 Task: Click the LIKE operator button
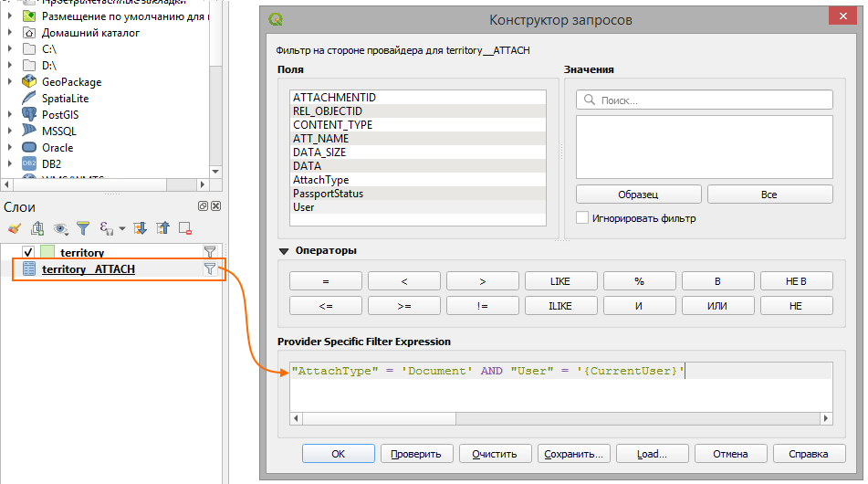tap(559, 281)
